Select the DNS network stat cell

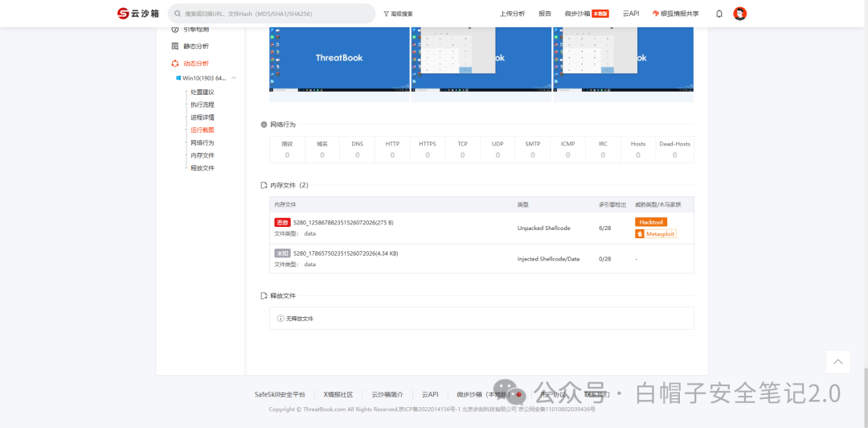357,149
